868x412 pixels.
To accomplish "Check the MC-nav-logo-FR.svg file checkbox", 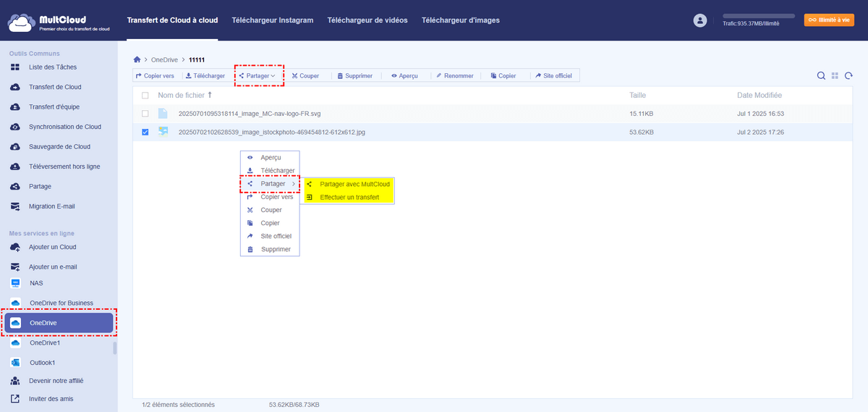I will point(145,114).
